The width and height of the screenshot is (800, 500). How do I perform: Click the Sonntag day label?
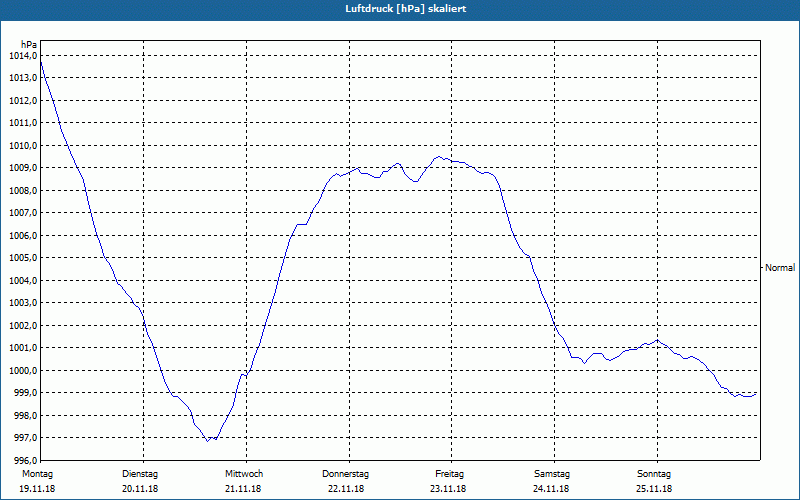654,474
